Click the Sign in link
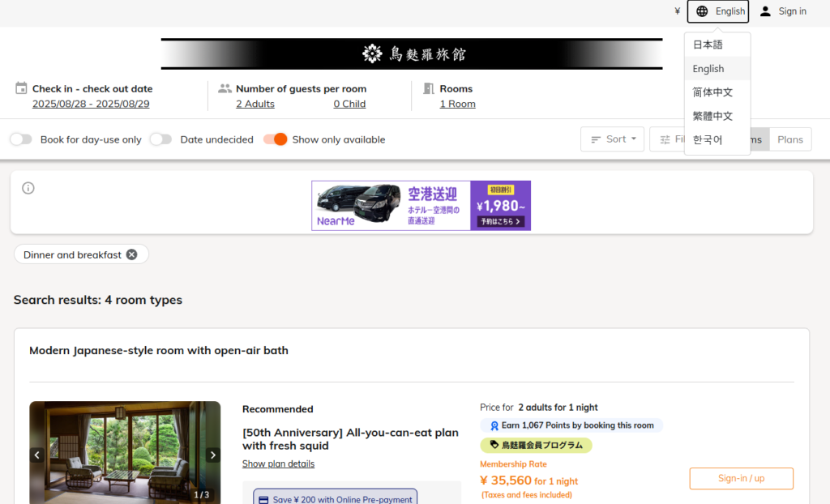 (x=793, y=11)
